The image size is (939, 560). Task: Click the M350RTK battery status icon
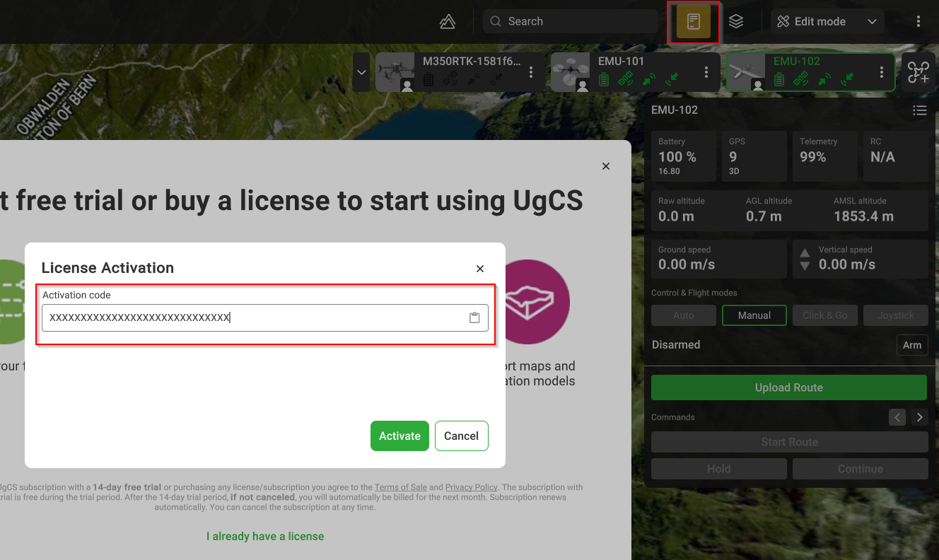(428, 80)
